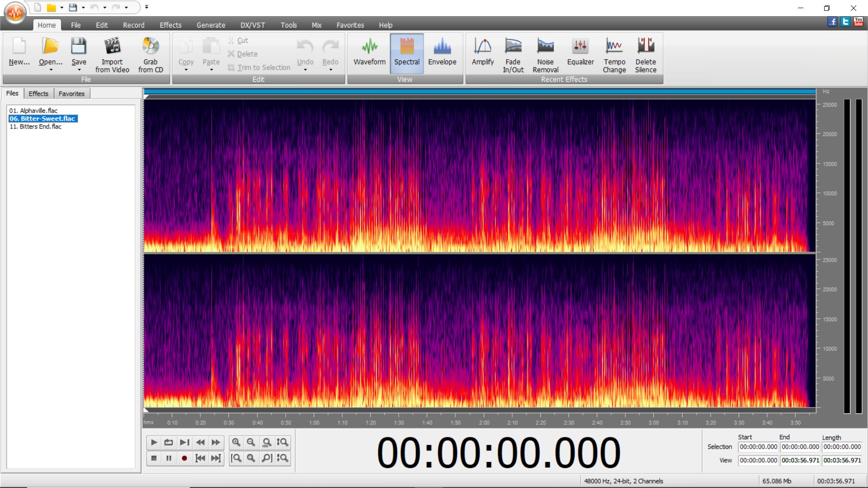Switch to the Favorites side panel tab
The width and height of the screenshot is (868, 488).
tap(71, 94)
